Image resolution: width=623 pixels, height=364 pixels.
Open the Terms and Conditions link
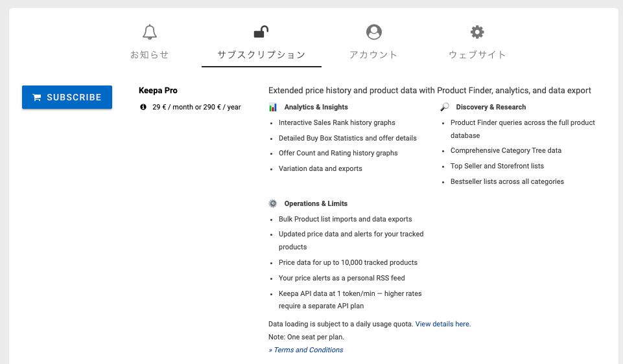tap(306, 350)
